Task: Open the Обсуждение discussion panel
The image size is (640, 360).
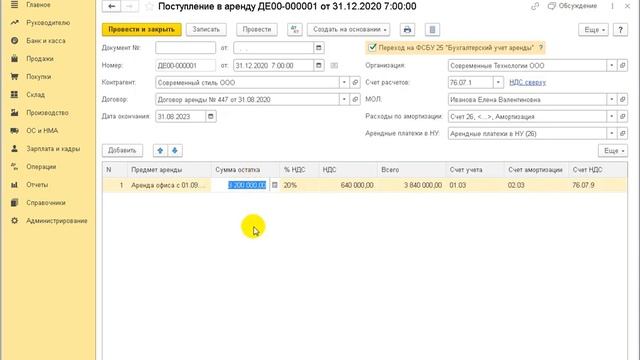Action: point(573,6)
